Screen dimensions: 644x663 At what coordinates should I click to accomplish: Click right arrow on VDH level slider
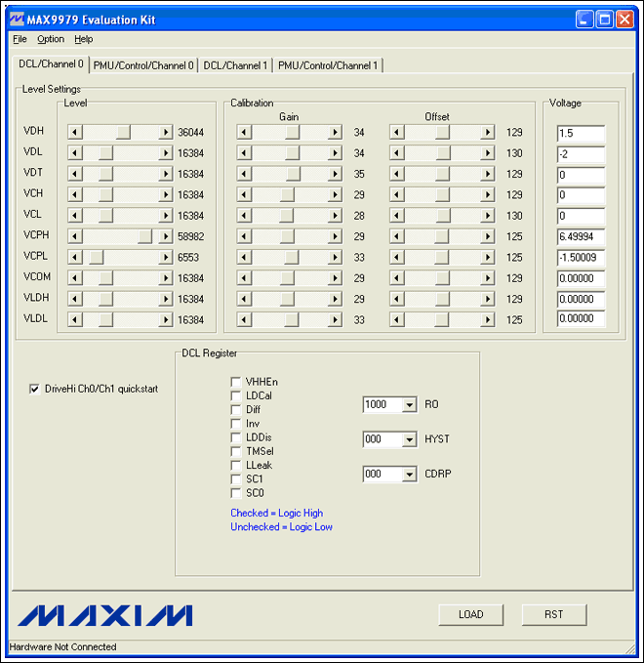point(166,132)
